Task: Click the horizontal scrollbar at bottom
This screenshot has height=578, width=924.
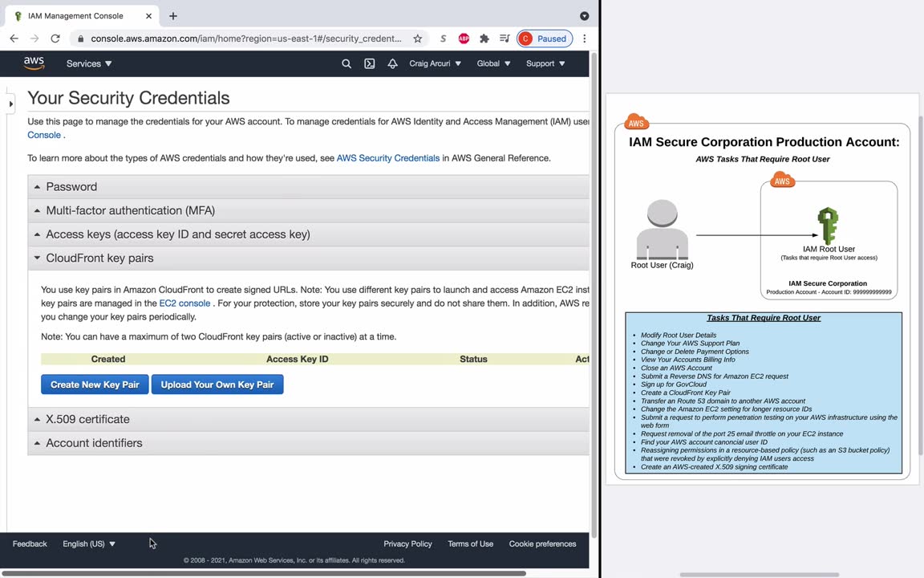Action: tap(263, 573)
